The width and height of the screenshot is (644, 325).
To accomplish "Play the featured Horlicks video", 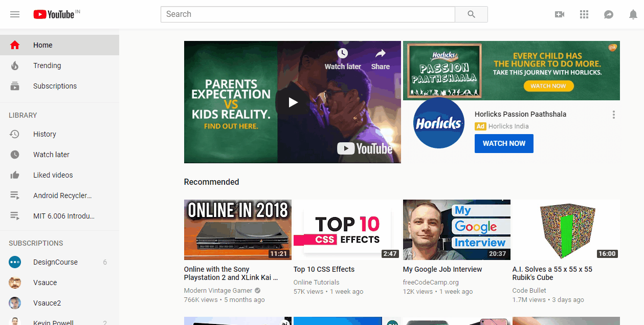I will pyautogui.click(x=293, y=102).
